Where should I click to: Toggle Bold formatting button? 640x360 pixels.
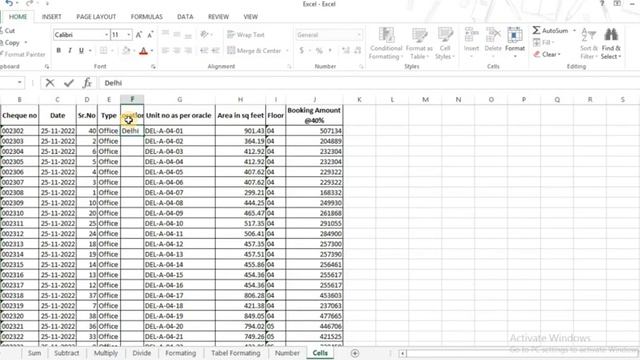(x=59, y=51)
